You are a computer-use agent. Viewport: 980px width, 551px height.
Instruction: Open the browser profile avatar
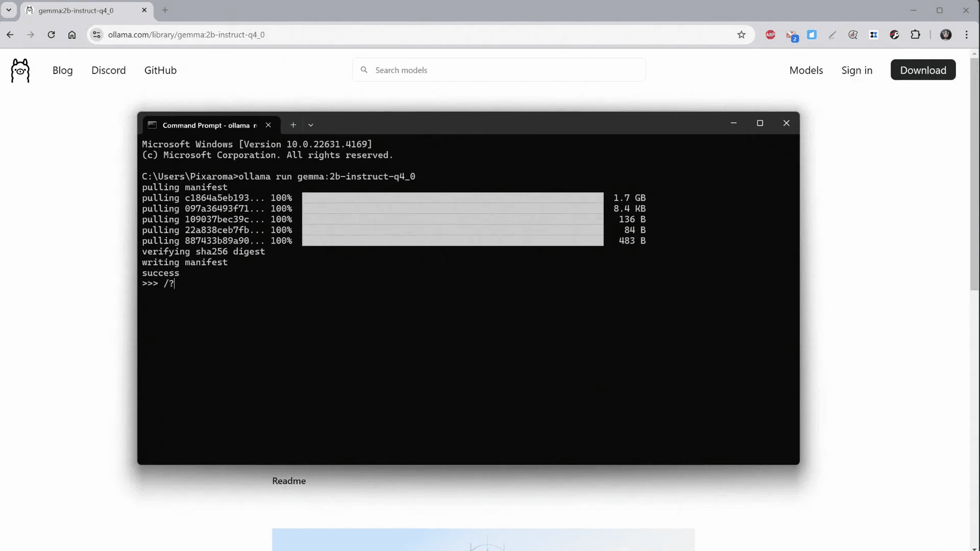(946, 35)
